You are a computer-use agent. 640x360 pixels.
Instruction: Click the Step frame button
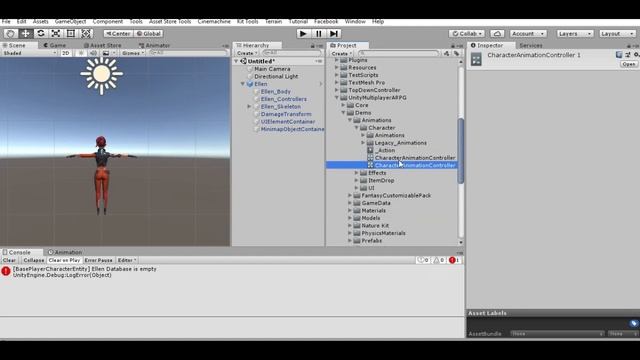click(x=334, y=33)
